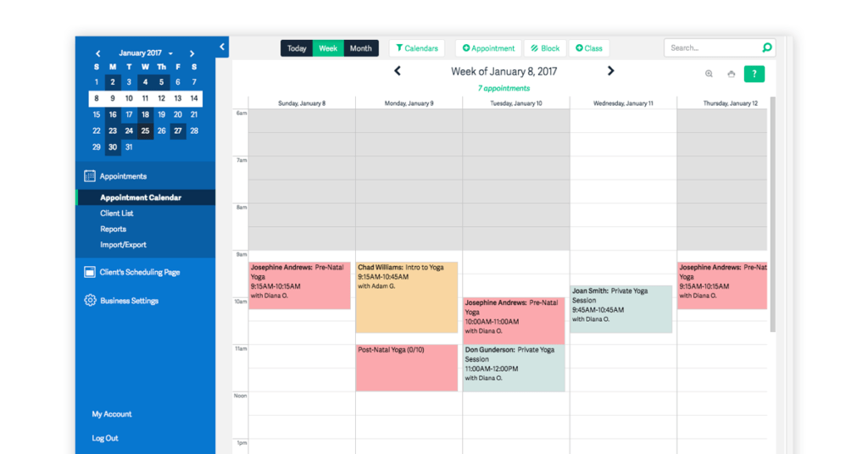Go to previous week arrow
Image resolution: width=868 pixels, height=454 pixels.
tap(398, 71)
